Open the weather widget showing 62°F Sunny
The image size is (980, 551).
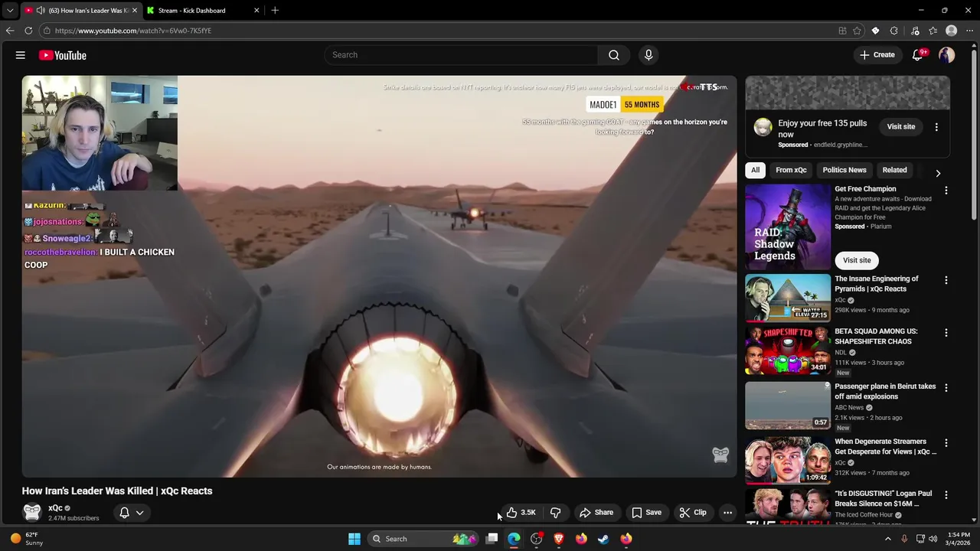pyautogui.click(x=27, y=539)
